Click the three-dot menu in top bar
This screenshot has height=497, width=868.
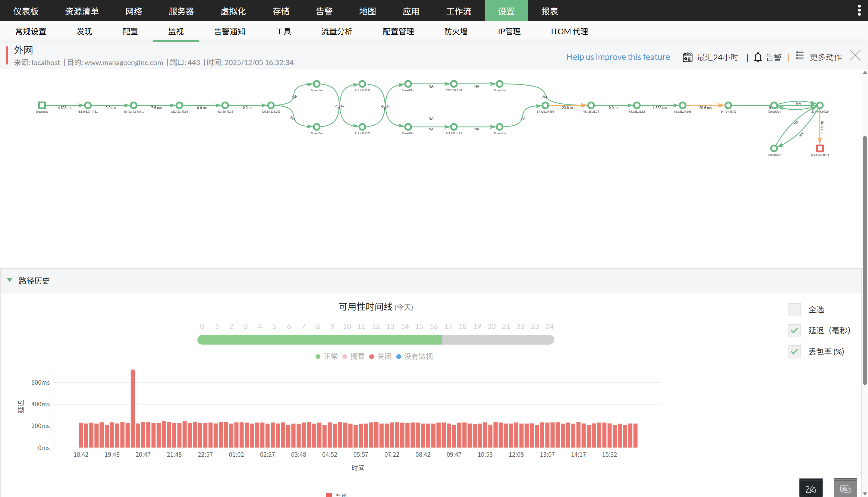coord(859,10)
